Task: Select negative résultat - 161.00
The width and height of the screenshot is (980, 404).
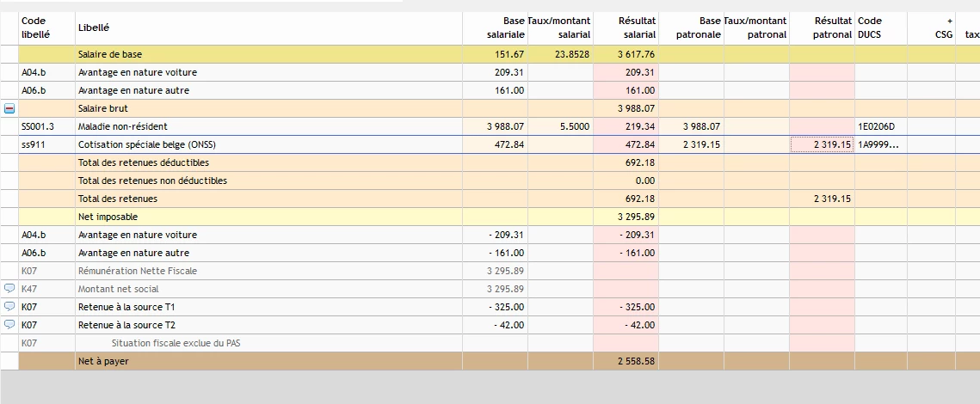Action: click(637, 254)
